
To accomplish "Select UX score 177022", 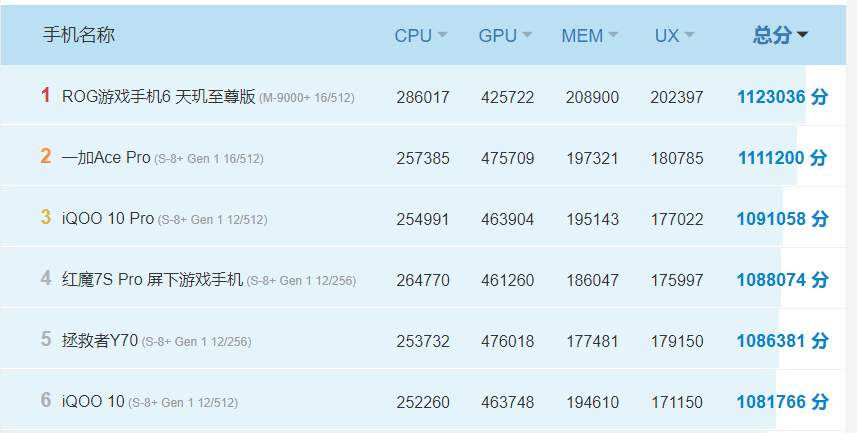I will [x=677, y=219].
